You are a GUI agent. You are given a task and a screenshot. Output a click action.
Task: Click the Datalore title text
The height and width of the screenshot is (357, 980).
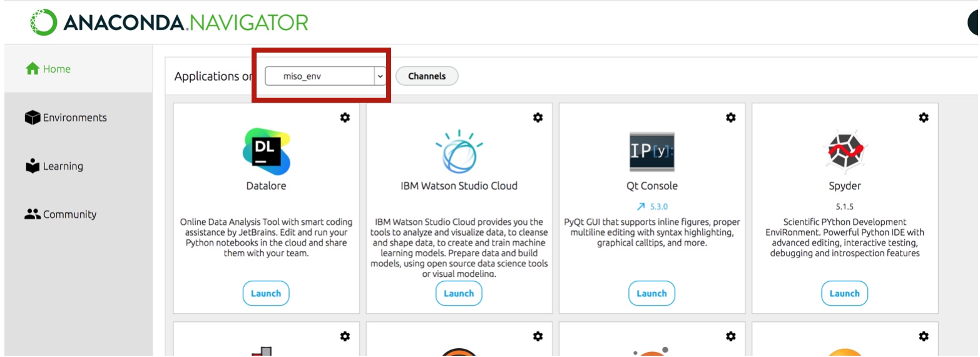click(x=266, y=186)
